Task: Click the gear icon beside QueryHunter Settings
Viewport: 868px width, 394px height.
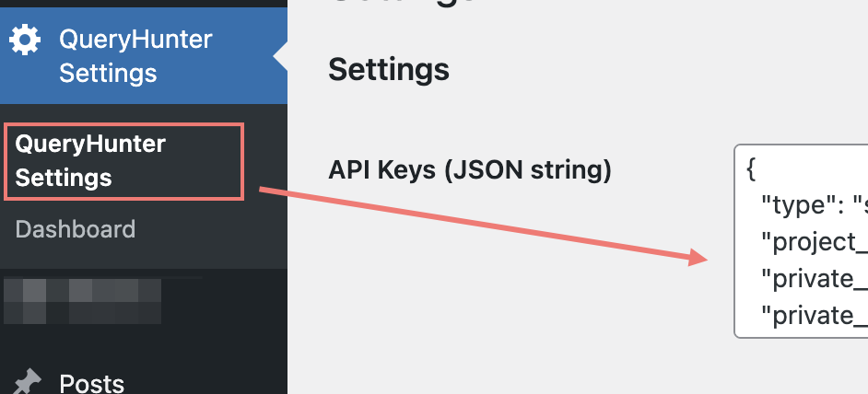Action: click(24, 40)
